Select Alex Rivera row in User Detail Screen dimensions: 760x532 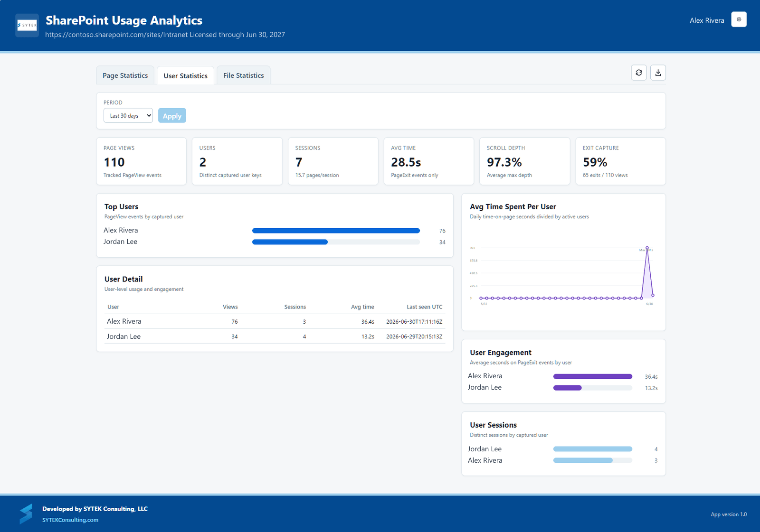click(275, 321)
